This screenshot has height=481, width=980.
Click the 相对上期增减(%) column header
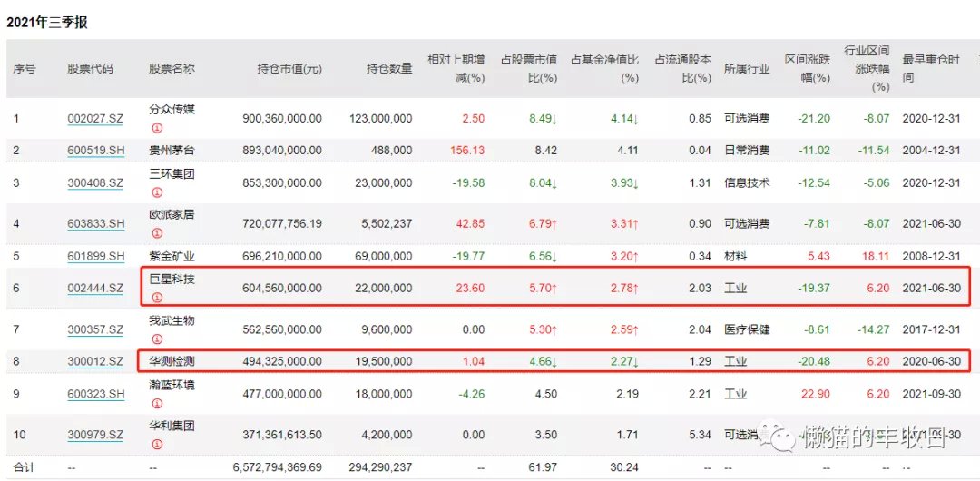456,69
